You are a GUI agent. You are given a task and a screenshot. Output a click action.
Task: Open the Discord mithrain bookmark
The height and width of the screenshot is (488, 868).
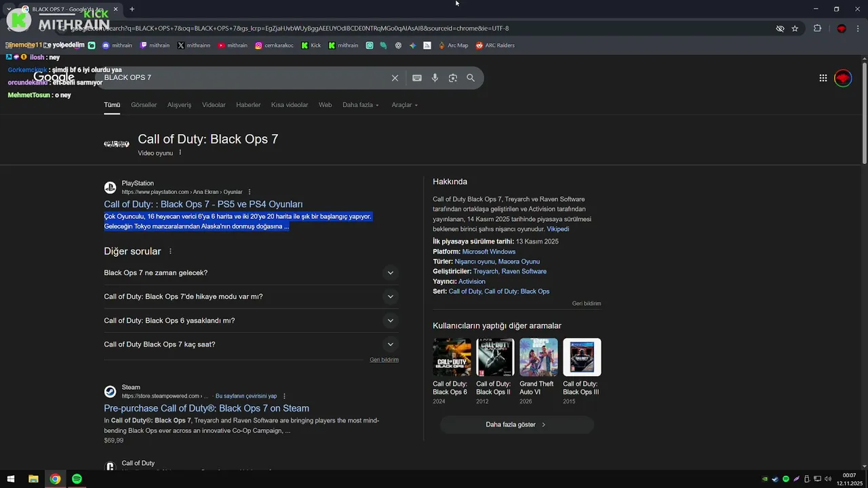[x=117, y=45]
